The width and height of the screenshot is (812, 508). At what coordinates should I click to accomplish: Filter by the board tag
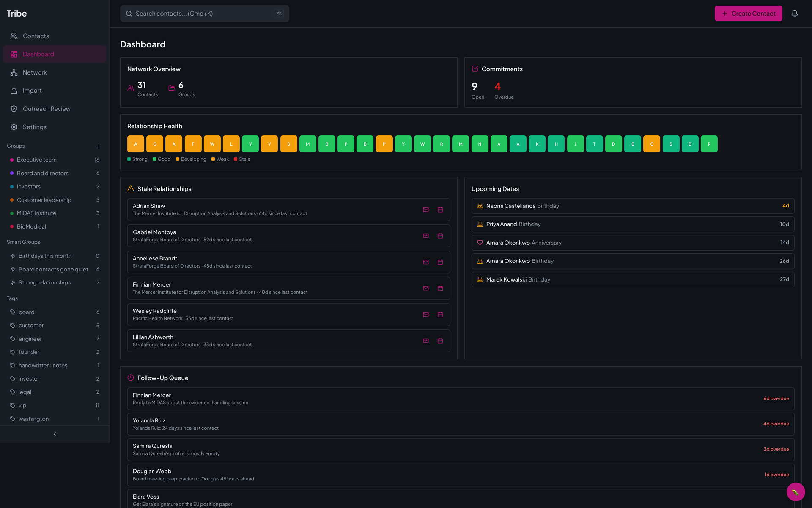tap(55, 312)
